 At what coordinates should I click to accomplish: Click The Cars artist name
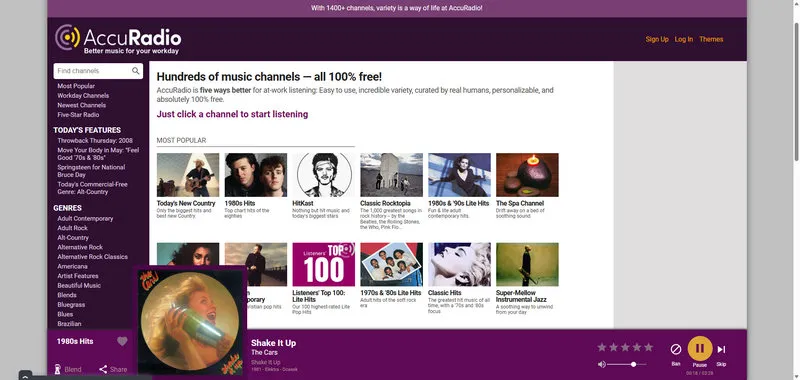[264, 352]
